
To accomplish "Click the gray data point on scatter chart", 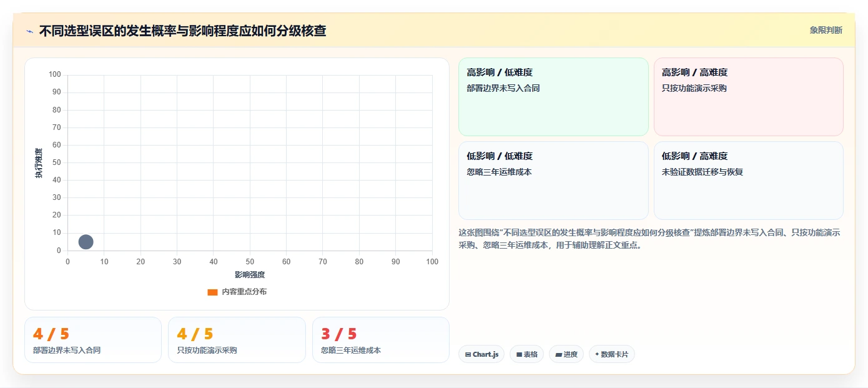I will coord(86,242).
